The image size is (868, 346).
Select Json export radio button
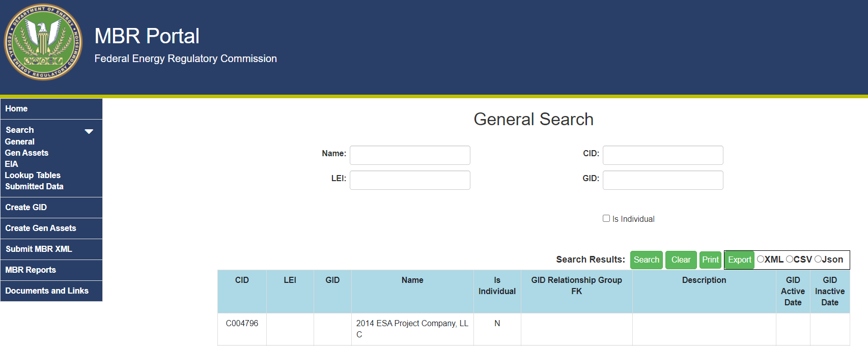pos(818,259)
